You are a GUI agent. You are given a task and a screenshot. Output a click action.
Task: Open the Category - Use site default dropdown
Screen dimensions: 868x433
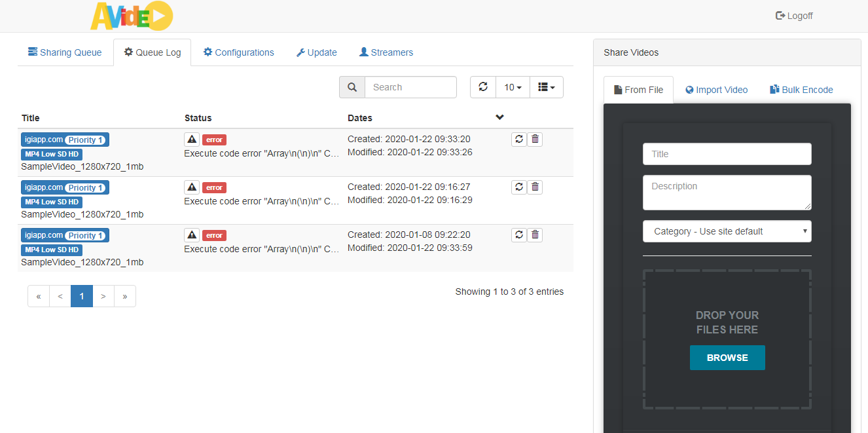[727, 231]
